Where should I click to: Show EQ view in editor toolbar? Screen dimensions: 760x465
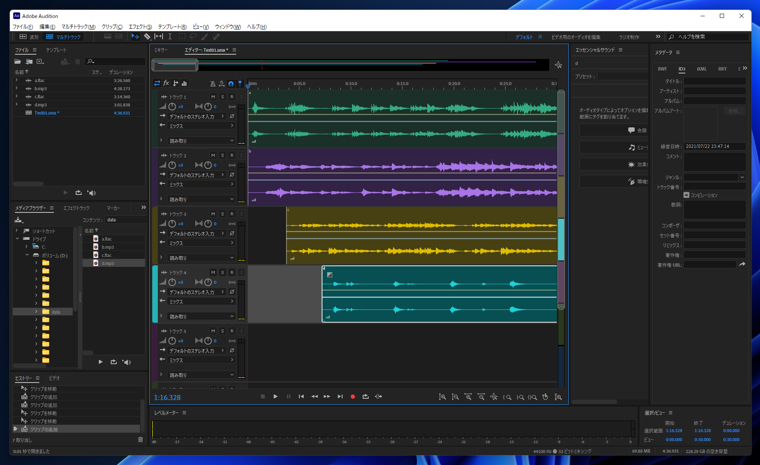(x=184, y=83)
